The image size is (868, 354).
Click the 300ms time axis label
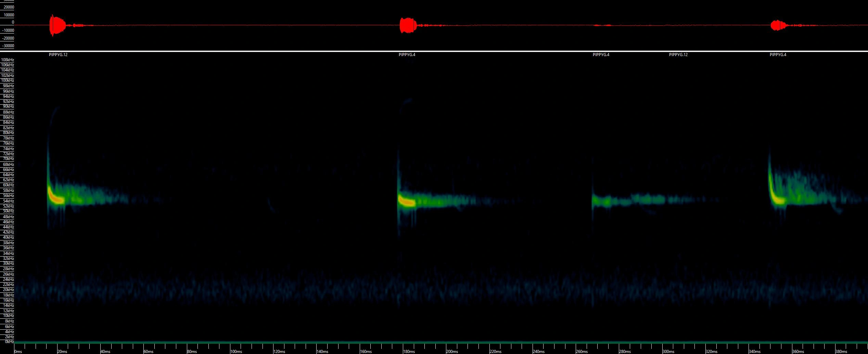tap(668, 351)
